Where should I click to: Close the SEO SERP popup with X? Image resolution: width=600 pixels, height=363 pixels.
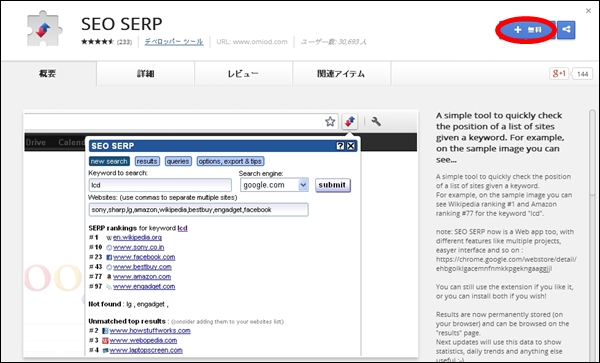351,146
